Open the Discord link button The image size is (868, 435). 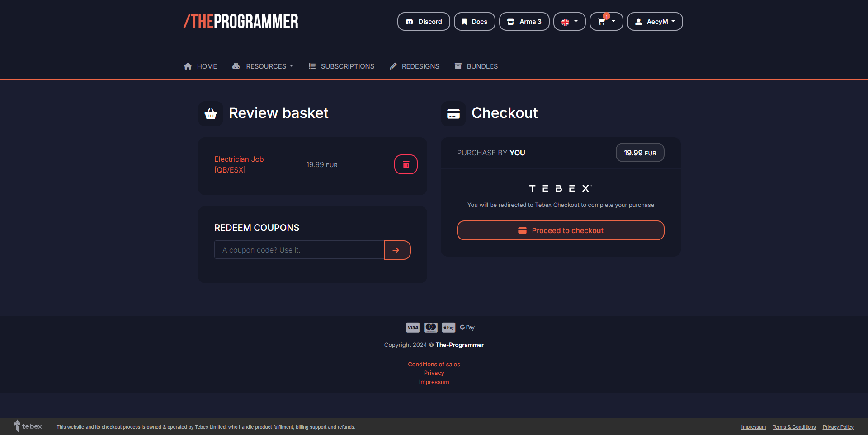click(x=424, y=22)
